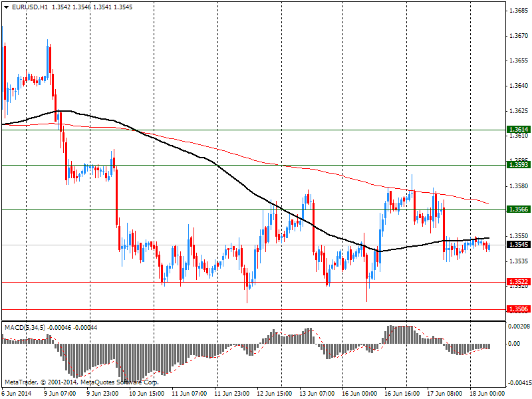Click the 1.3535 price scale value
This screenshot has width=532, height=399.
[x=519, y=261]
